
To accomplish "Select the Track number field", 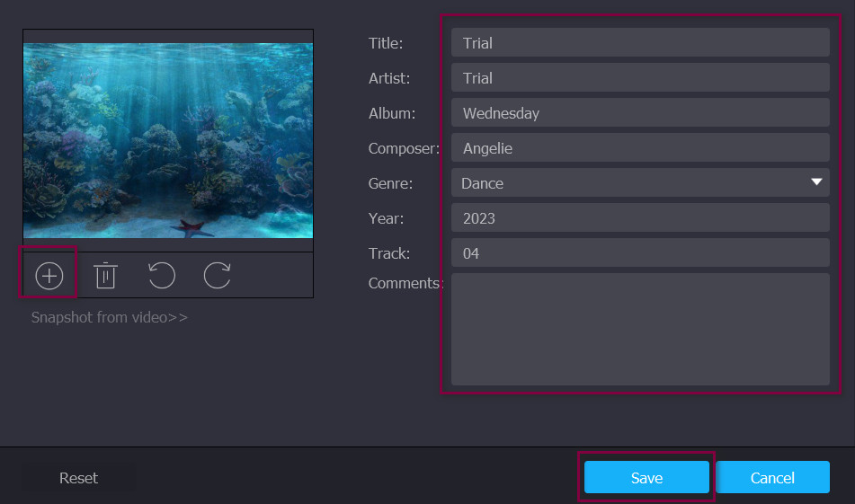I will 639,253.
